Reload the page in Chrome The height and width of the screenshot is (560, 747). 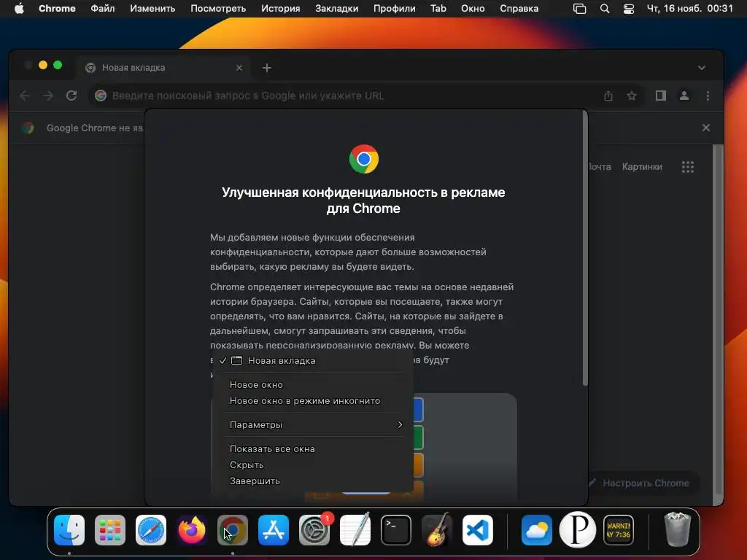click(x=71, y=96)
